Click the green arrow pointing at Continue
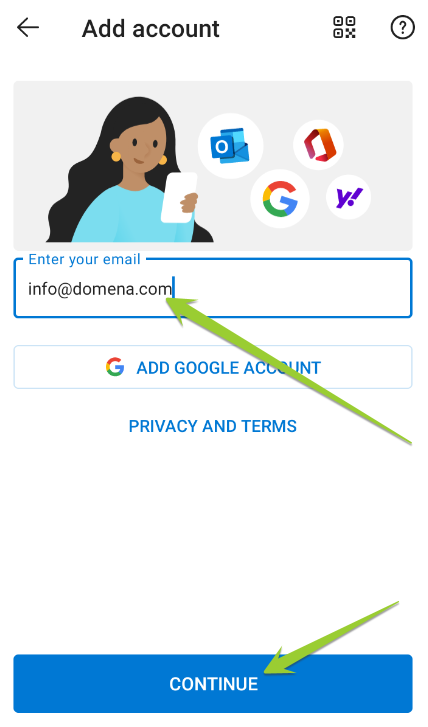The image size is (428, 727). (332, 638)
